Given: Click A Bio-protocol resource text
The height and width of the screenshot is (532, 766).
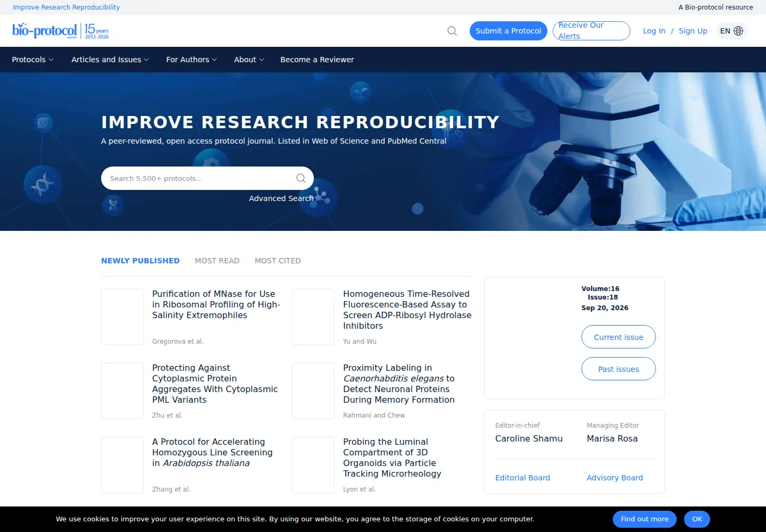Looking at the screenshot, I should point(716,7).
